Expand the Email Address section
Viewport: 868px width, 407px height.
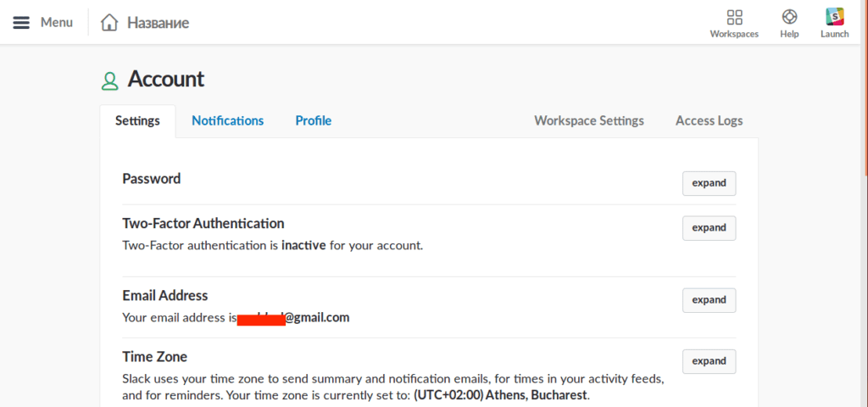click(x=709, y=300)
